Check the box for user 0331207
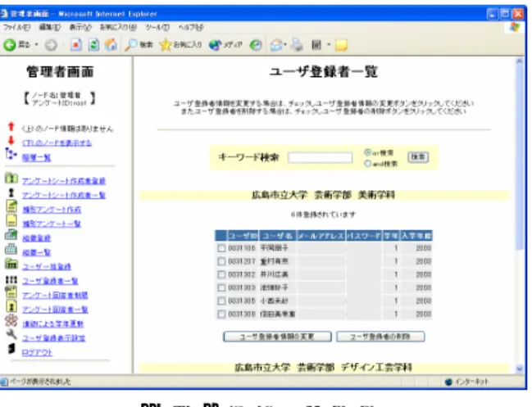 (221, 261)
